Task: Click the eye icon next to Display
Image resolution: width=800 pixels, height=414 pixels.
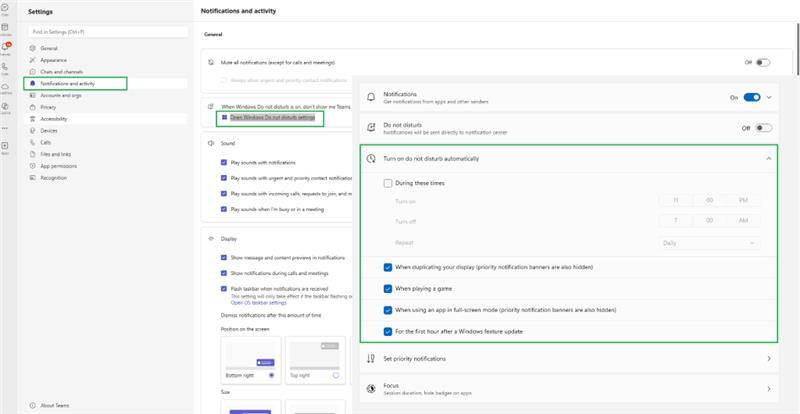Action: [x=211, y=239]
